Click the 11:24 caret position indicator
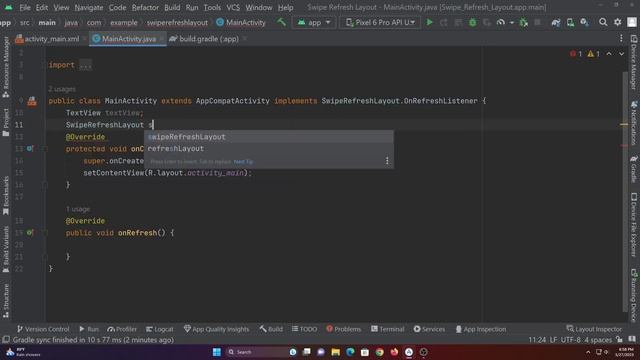This screenshot has height=360, width=640. click(x=537, y=340)
